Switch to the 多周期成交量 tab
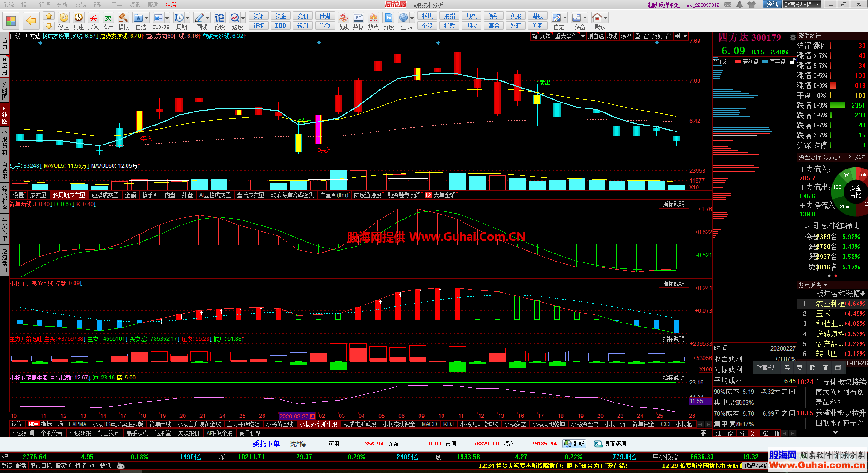This screenshot has height=473, width=868. 69,195
